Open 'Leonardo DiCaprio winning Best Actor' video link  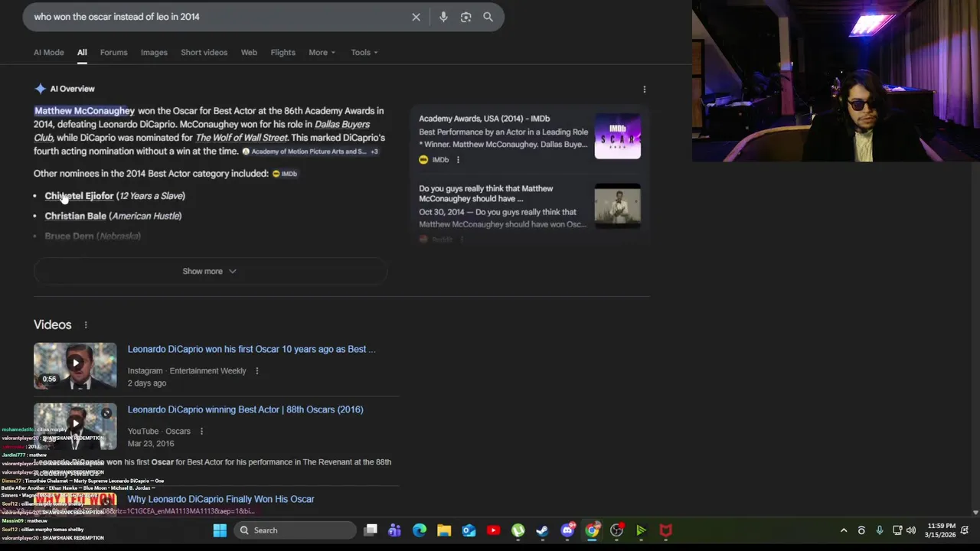click(245, 409)
